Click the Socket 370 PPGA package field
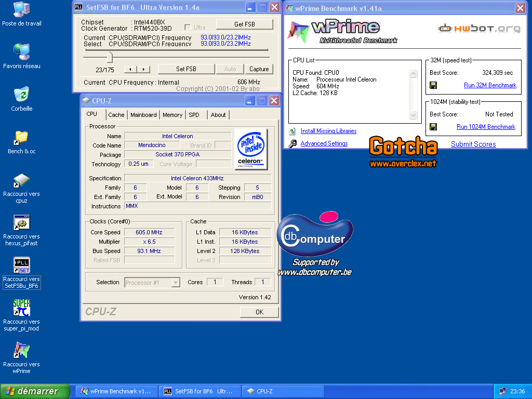The image size is (532, 399). tap(178, 154)
